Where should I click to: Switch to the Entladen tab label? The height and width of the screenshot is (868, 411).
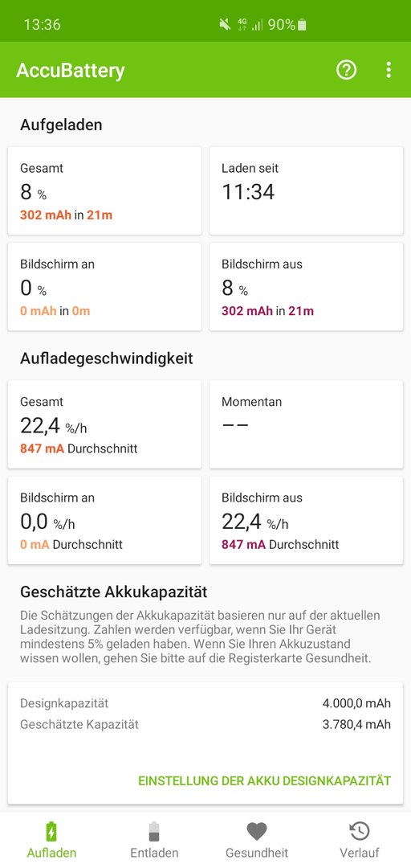(154, 853)
